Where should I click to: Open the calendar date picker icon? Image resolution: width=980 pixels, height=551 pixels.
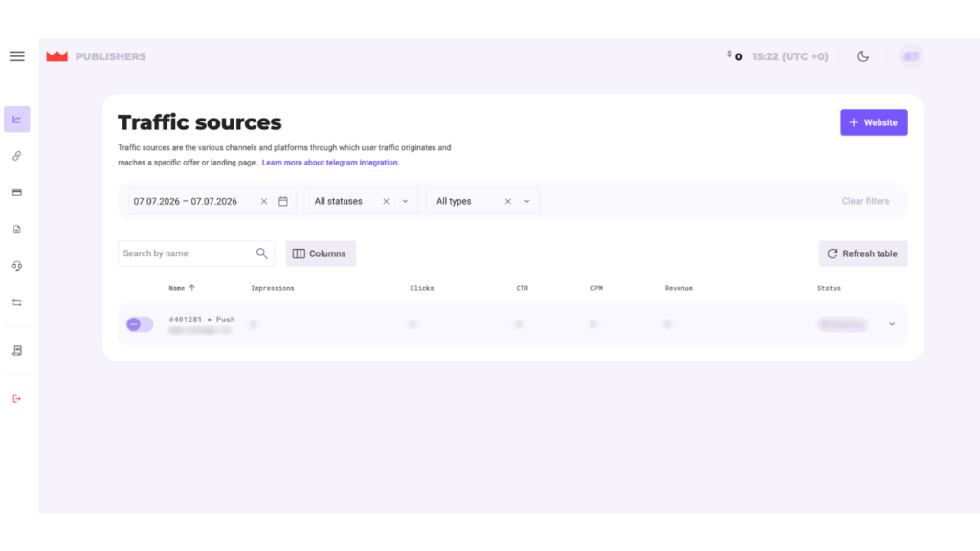[x=283, y=201]
